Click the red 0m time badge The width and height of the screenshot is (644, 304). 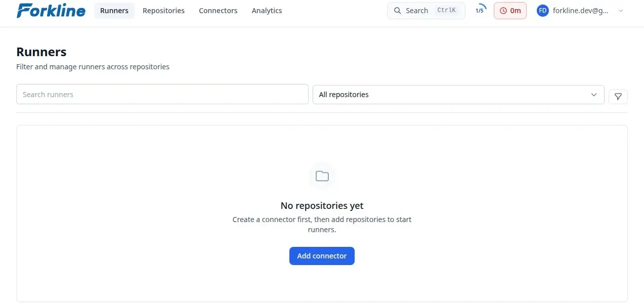tap(510, 11)
